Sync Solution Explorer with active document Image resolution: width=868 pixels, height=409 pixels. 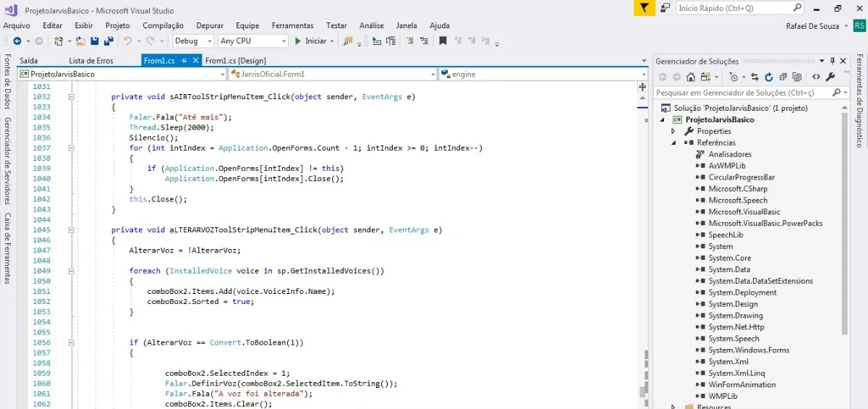point(754,77)
